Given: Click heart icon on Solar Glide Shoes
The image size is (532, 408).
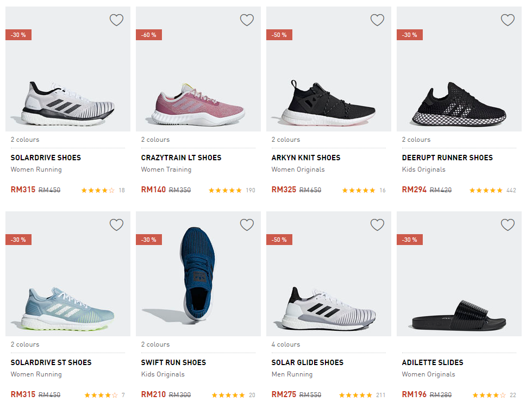Looking at the screenshot, I should 378,225.
